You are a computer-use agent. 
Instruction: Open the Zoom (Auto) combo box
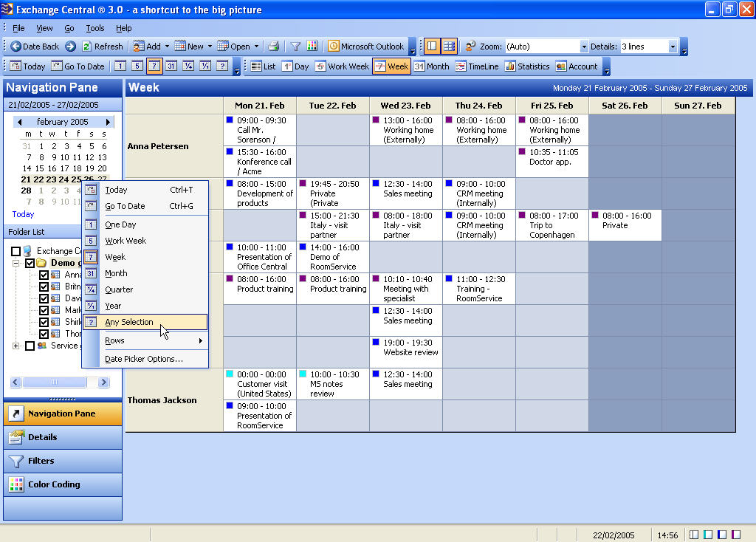547,47
